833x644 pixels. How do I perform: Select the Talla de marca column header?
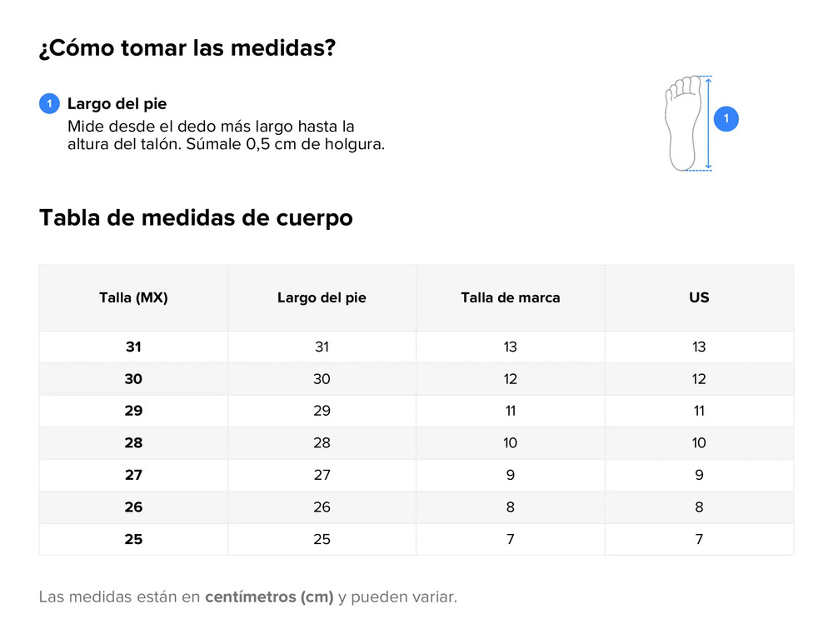pos(510,297)
